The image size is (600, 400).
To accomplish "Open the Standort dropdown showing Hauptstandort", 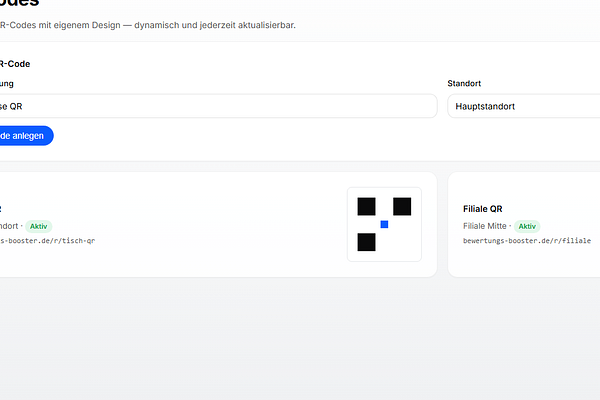I will [523, 106].
